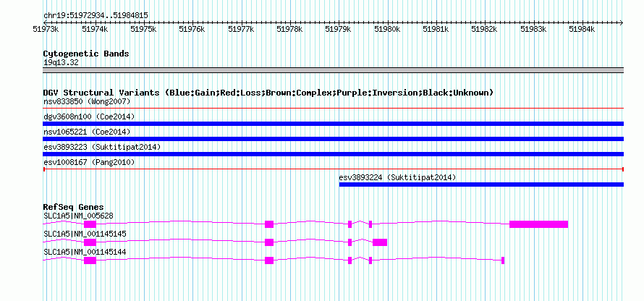Click the 51984k ruler label
644x301 pixels.
coord(582,29)
